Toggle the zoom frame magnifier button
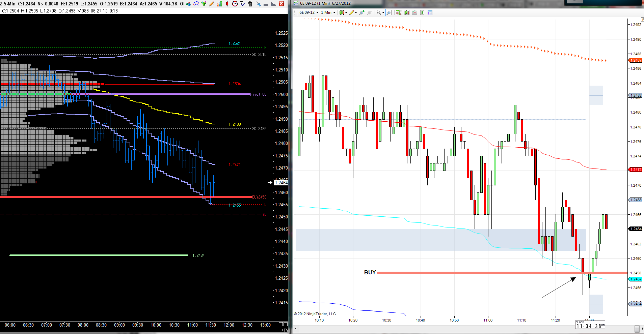Viewport: 644px width, 334px height. [x=389, y=12]
